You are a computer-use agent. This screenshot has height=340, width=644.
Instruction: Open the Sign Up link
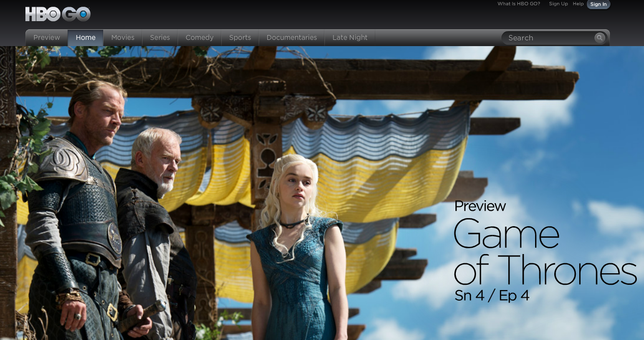click(558, 4)
